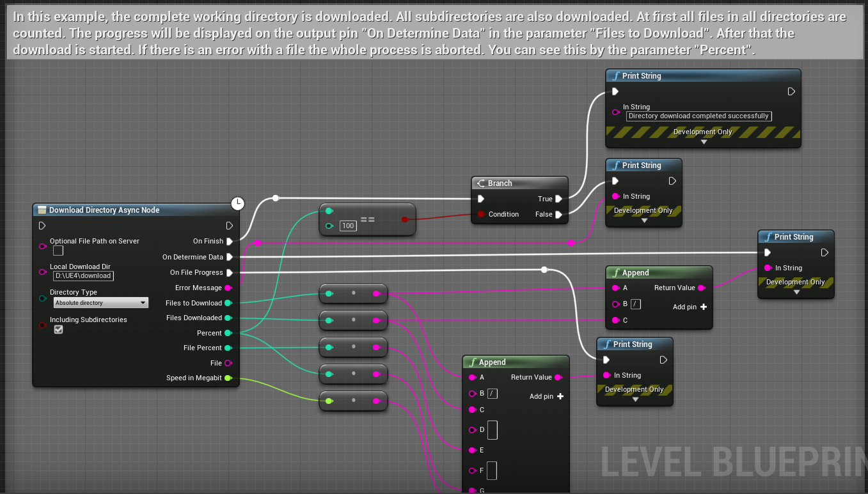Click the Local Download Dir path field
Image resolution: width=868 pixels, height=494 pixels.
coord(83,276)
